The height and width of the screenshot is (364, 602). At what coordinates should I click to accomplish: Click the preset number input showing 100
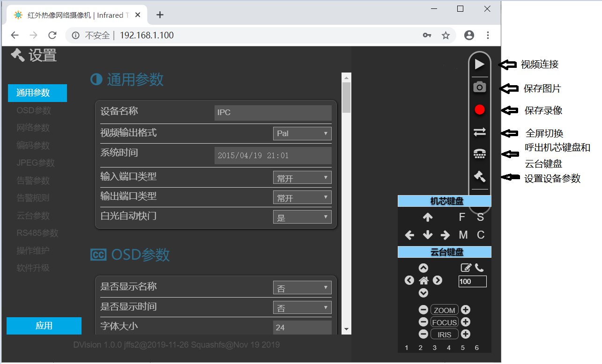[x=472, y=281]
